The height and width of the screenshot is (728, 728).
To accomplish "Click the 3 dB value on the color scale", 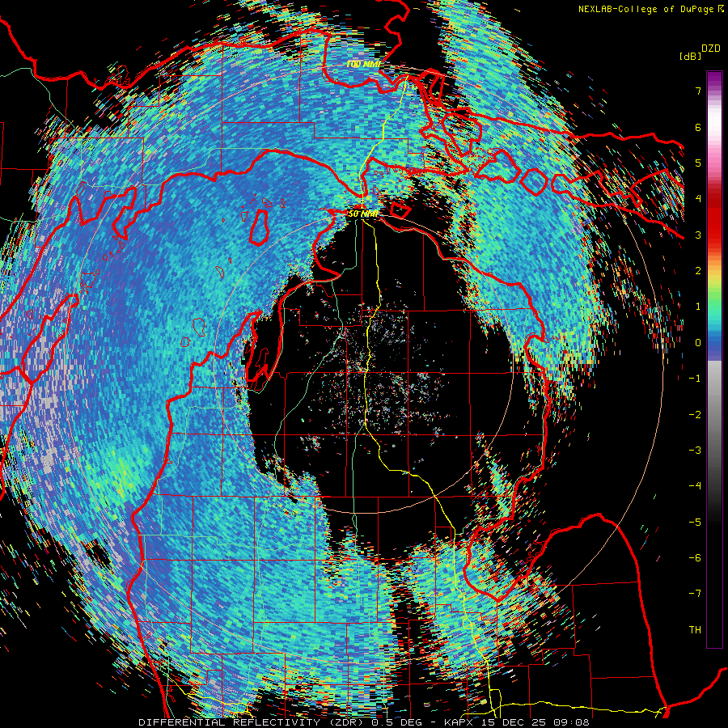I will point(698,235).
